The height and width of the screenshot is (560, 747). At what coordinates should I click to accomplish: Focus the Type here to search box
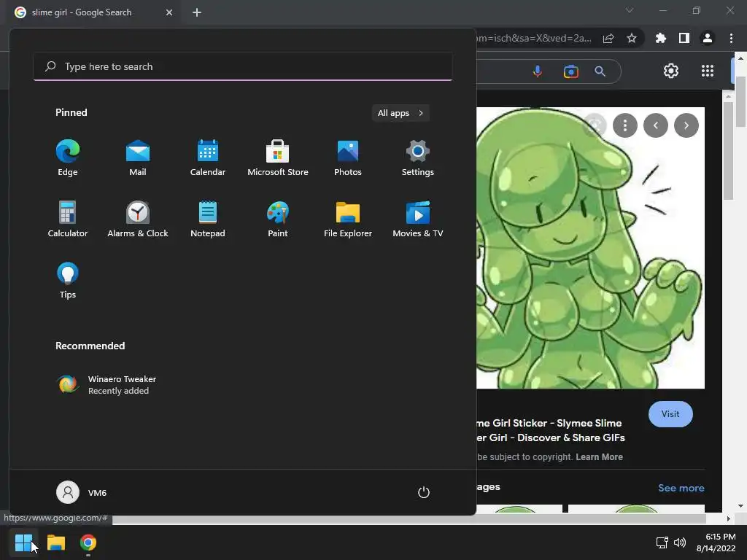[242, 66]
